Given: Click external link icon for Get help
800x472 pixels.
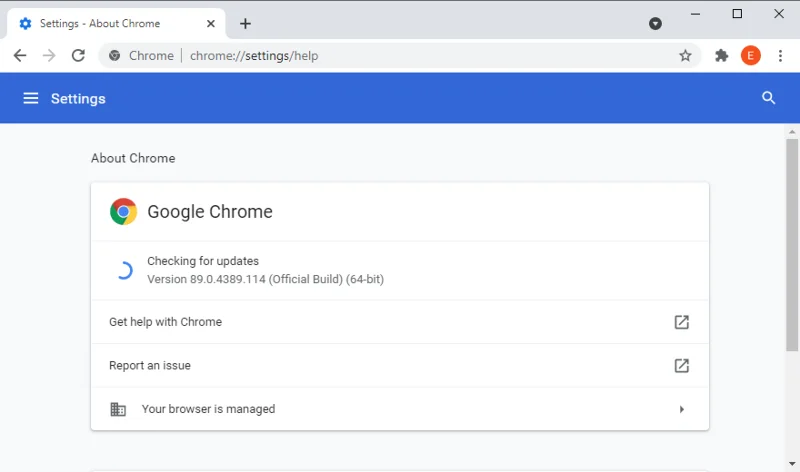Looking at the screenshot, I should click(x=682, y=322).
